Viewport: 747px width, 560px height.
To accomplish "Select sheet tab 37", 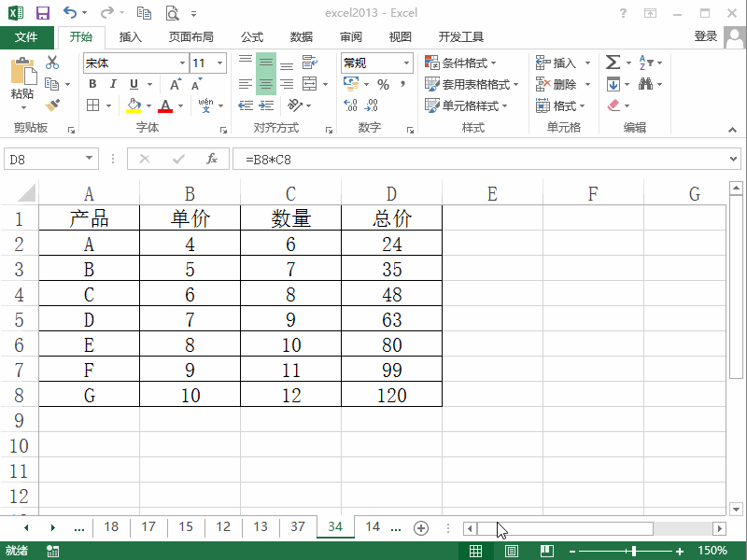I will click(298, 527).
